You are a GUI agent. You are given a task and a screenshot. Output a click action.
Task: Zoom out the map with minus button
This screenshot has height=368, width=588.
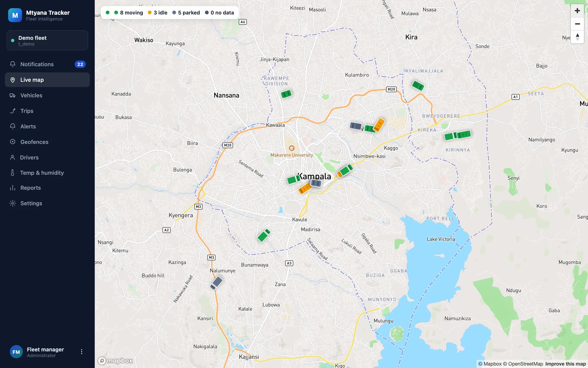click(577, 24)
